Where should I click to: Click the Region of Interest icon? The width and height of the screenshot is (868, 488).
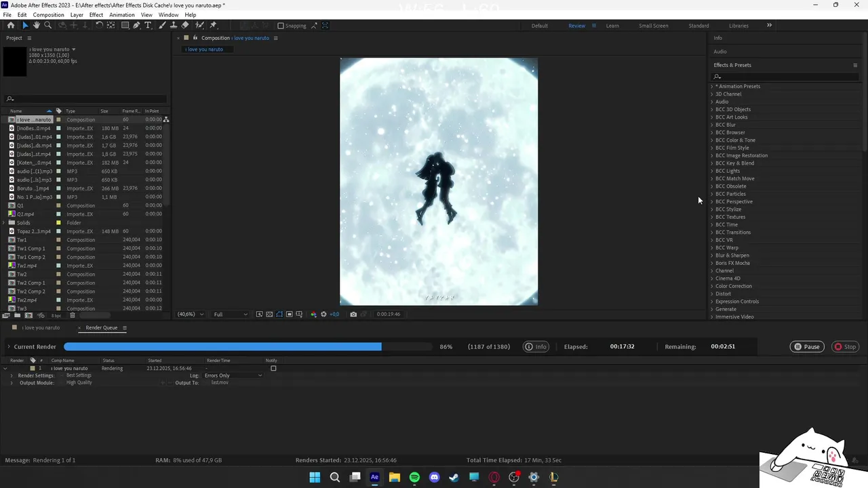pos(290,314)
